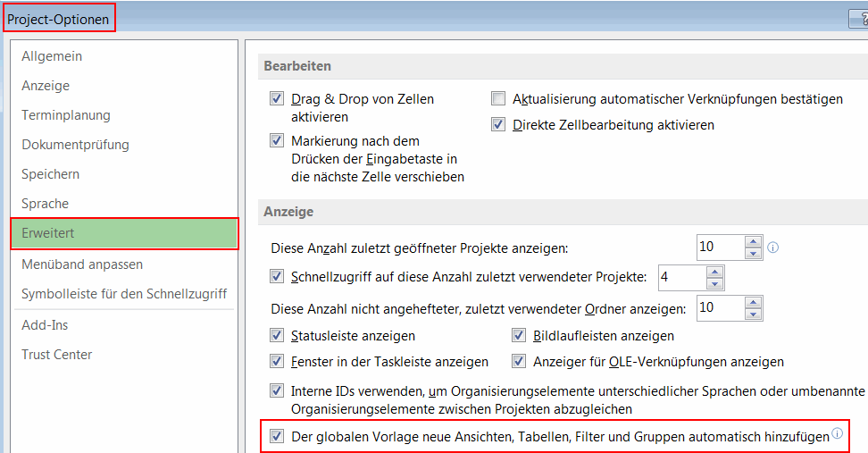This screenshot has width=868, height=453.
Task: Select Menüband anpassen category
Action: coord(82,264)
